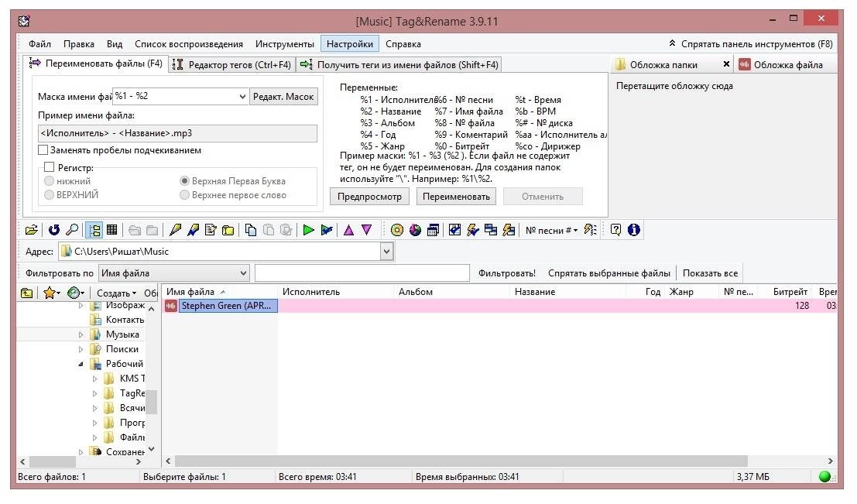Expand the 'Музыка' folder node

pyautogui.click(x=81, y=334)
